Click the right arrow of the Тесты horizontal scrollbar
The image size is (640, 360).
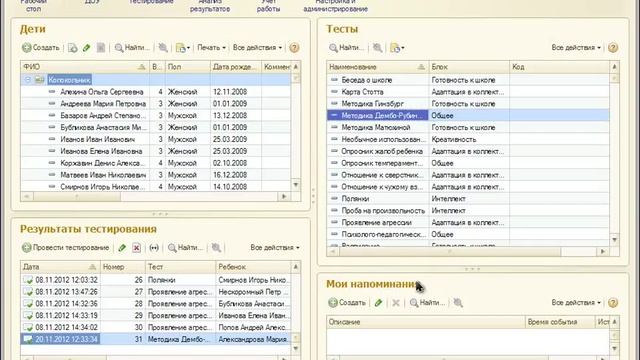click(x=603, y=252)
